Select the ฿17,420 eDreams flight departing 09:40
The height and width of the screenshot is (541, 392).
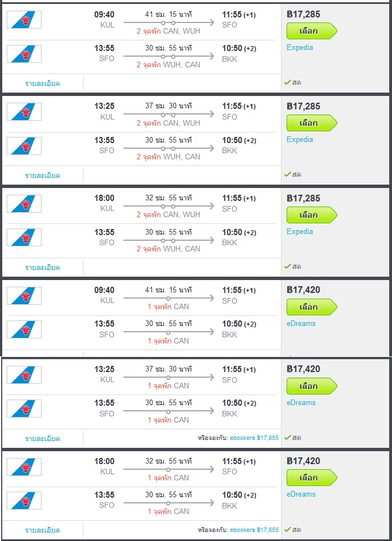pos(312,307)
